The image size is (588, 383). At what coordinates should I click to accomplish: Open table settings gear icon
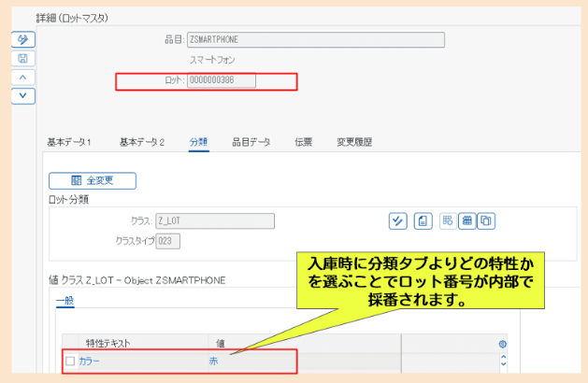[x=503, y=344]
